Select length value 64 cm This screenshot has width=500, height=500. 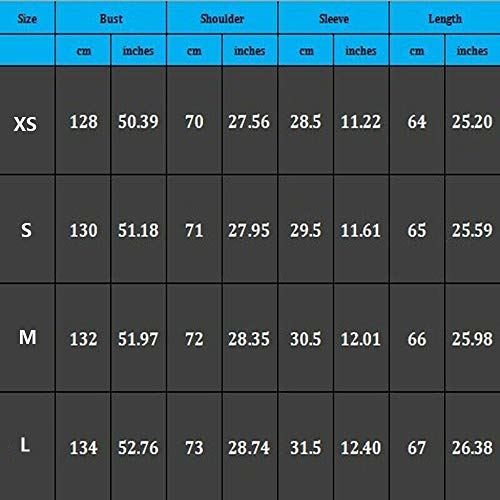pyautogui.click(x=417, y=122)
